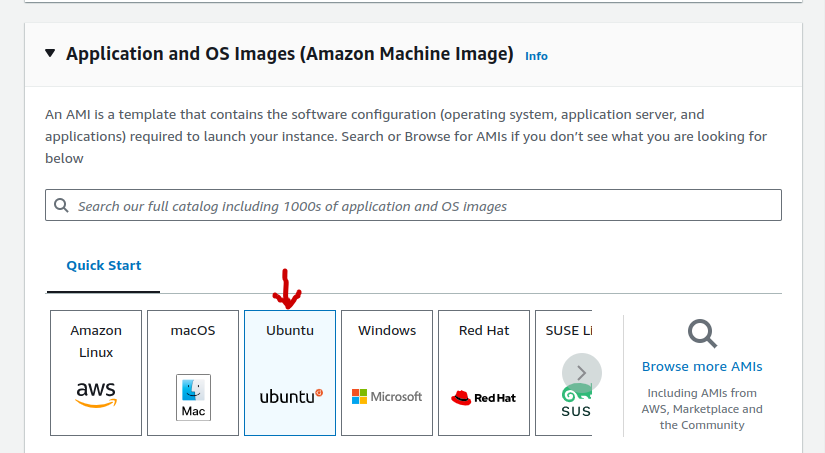This screenshot has width=825, height=453.
Task: Select the Amazon Linux AMI card
Action: 96,373
